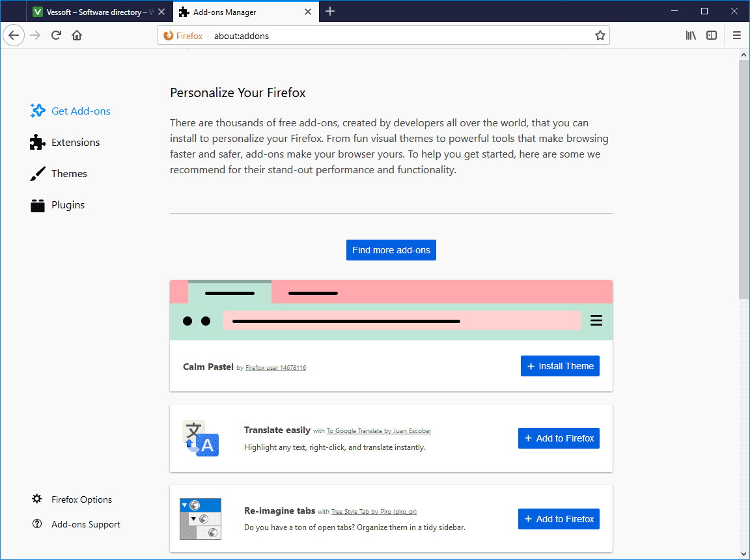Image resolution: width=750 pixels, height=560 pixels.
Task: Click the vertical page scrollbar thumb
Action: pyautogui.click(x=743, y=179)
